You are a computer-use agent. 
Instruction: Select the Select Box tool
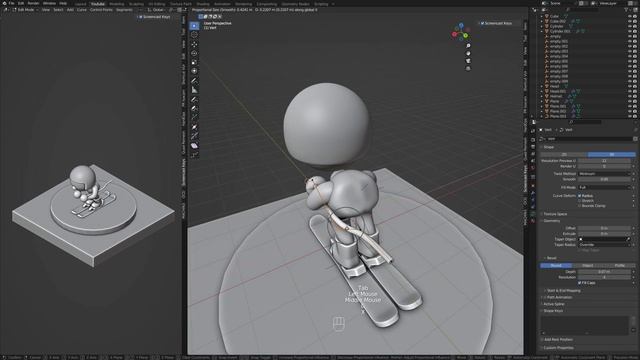click(194, 26)
